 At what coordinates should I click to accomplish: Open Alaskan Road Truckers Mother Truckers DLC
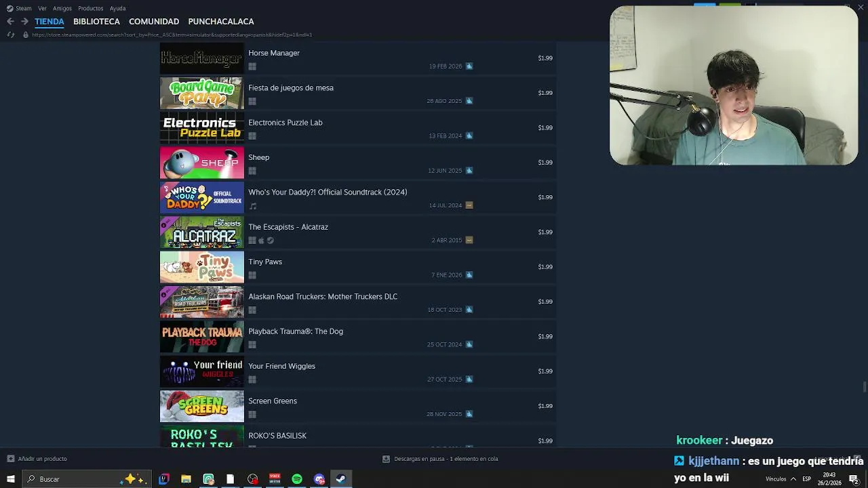[x=323, y=297]
